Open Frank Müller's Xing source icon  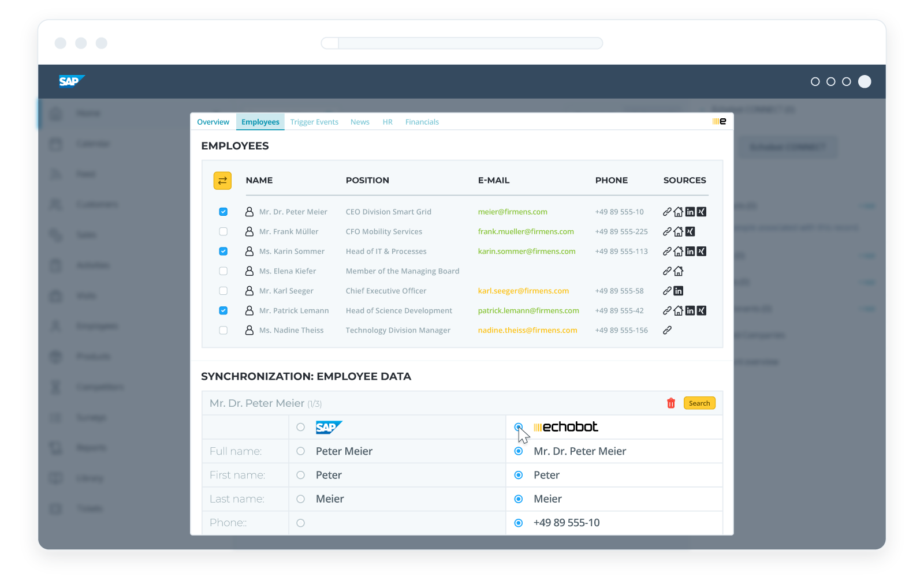click(x=691, y=231)
